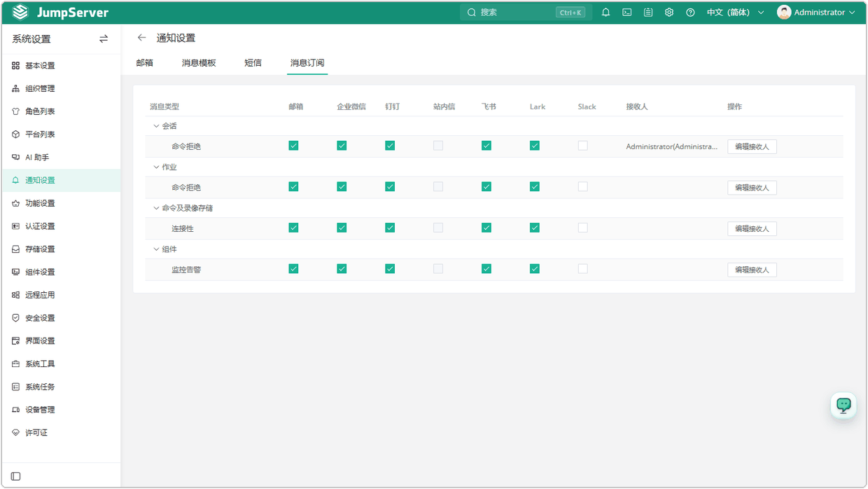Screen dimensions: 868x489
Task: Select the 消息订阅 tab
Action: click(307, 63)
